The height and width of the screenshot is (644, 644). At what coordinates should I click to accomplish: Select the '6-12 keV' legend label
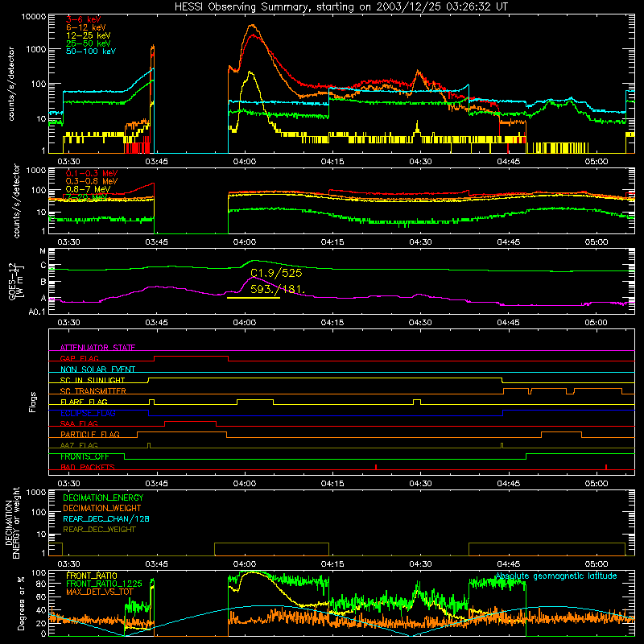[x=86, y=27]
